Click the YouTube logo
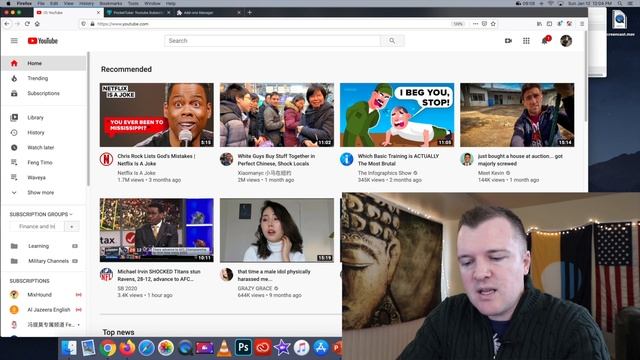The image size is (640, 360). (43, 41)
